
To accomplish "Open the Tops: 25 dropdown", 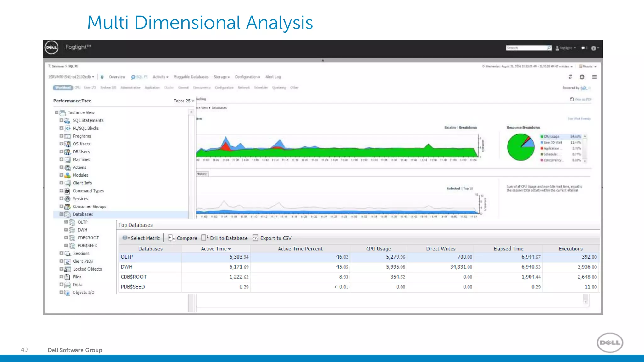I will point(184,101).
